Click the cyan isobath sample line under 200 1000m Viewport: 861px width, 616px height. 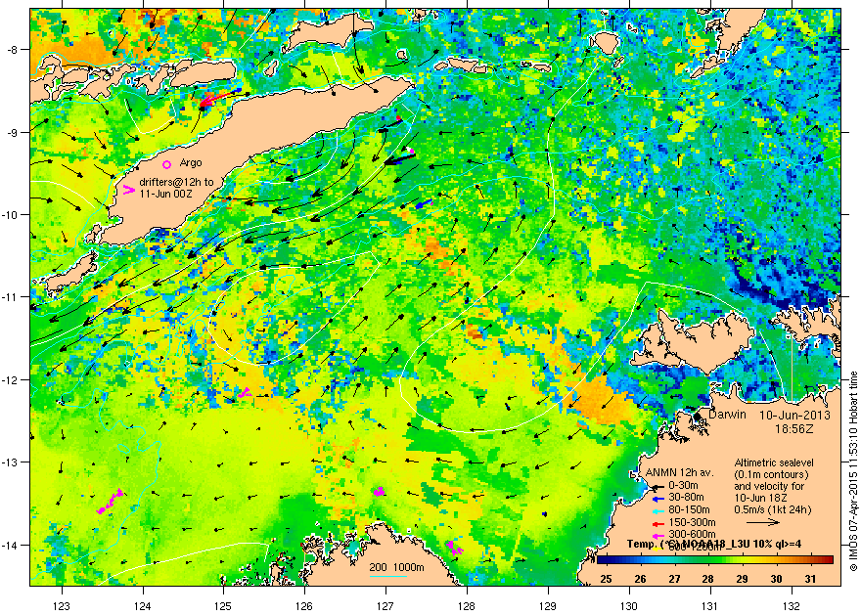point(387,576)
